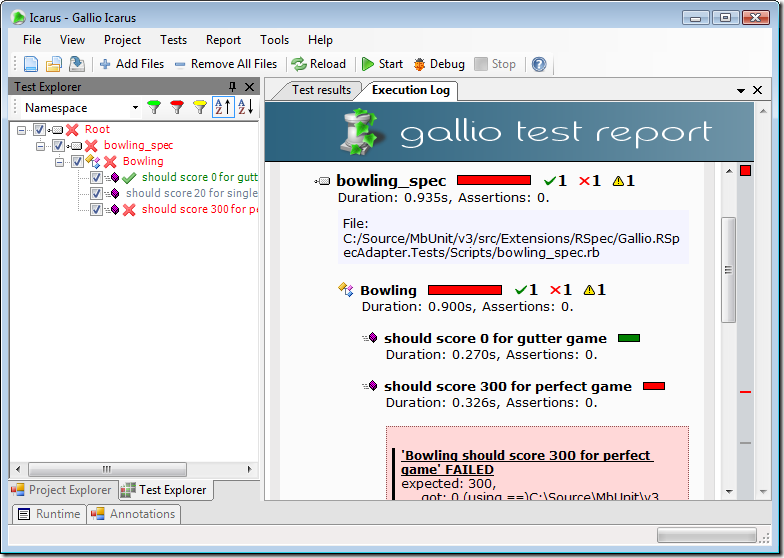Click the report's inner vertical scrollbar thumb
Image resolution: width=784 pixels, height=558 pixels.
click(x=729, y=270)
